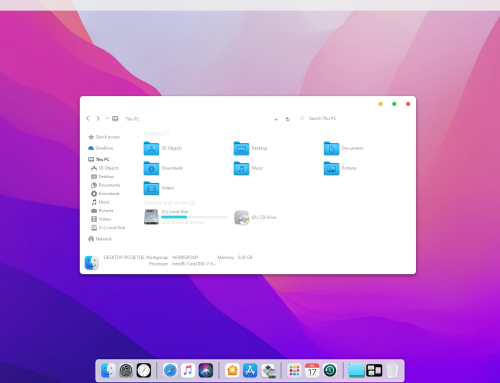
Task: Click the computer icon in the address bar
Action: tap(115, 119)
